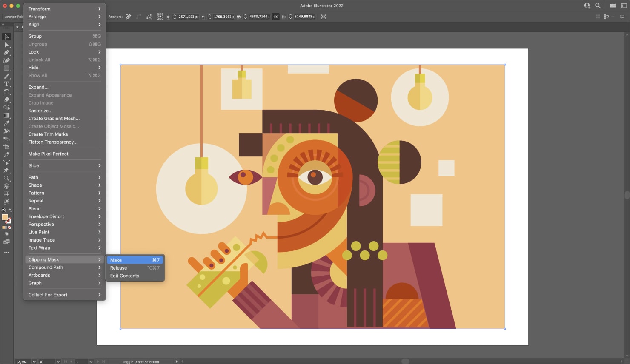Open the zoom level dropdown showing 12,5%
Image resolution: width=630 pixels, height=364 pixels.
[34, 361]
